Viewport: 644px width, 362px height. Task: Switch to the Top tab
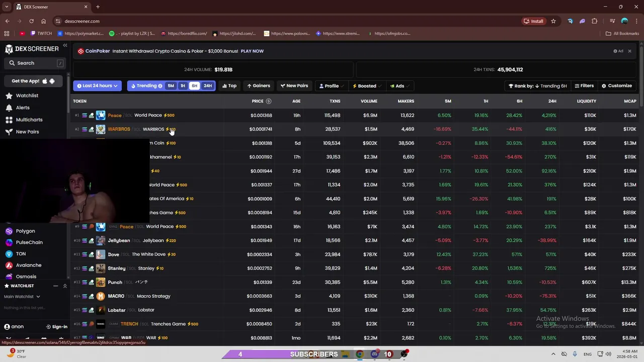pyautogui.click(x=229, y=86)
